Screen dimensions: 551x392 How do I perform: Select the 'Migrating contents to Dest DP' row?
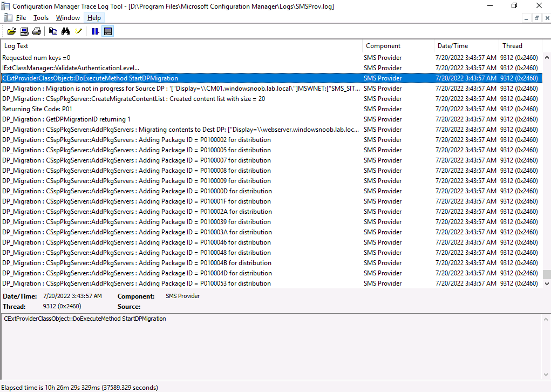[x=271, y=130]
